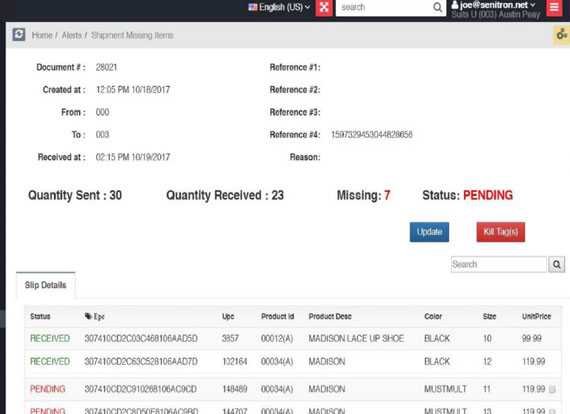Go to Home breadcrumb link
This screenshot has width=570, height=414.
(x=42, y=35)
